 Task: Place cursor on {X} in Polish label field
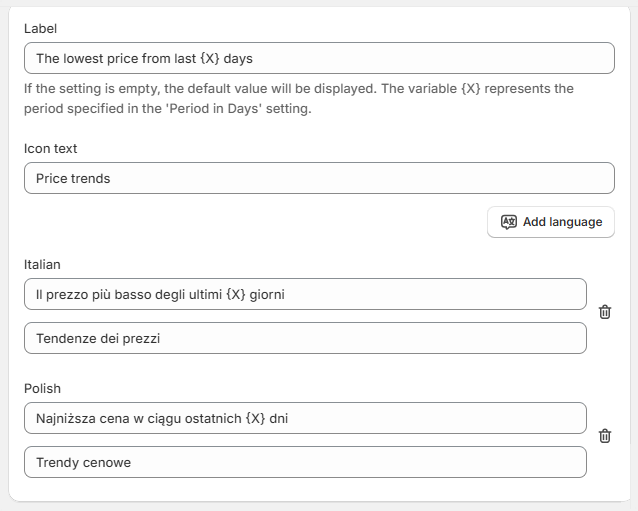pos(255,418)
